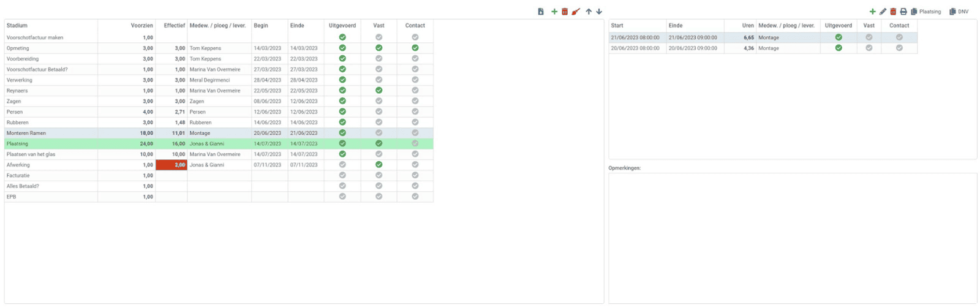Sort by the Stadium column header
Viewport: 980px width, 307px height.
click(17, 26)
